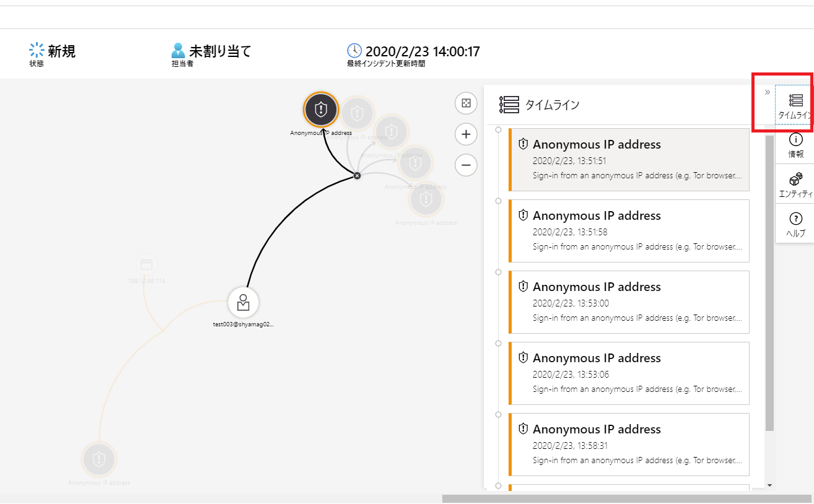Open timeline alert at 13:58:31
The image size is (814, 504).
[x=629, y=445]
